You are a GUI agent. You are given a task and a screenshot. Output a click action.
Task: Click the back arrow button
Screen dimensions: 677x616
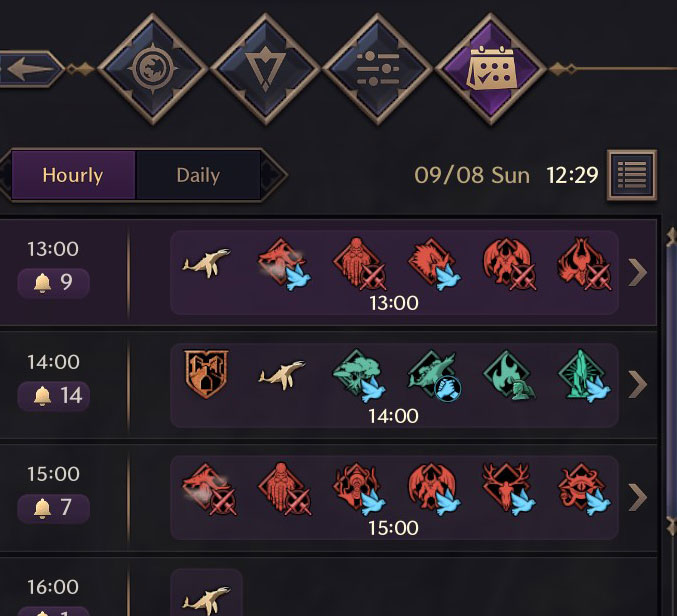(31, 69)
